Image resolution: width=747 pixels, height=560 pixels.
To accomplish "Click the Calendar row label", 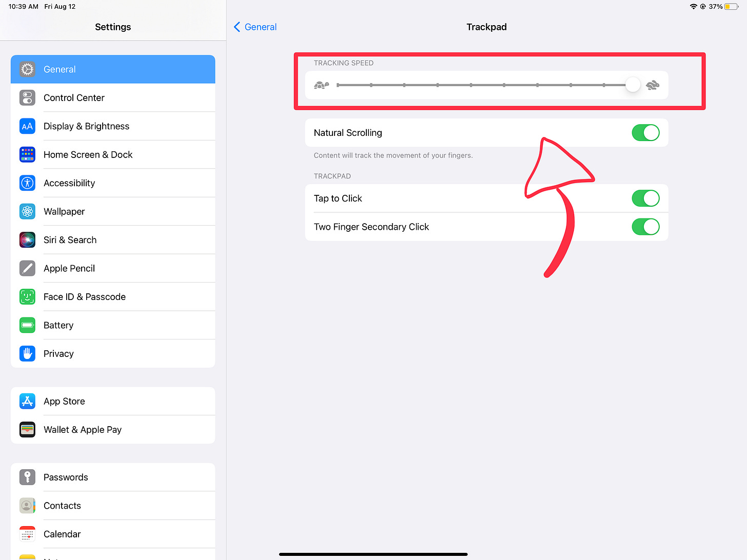I will coord(62,534).
